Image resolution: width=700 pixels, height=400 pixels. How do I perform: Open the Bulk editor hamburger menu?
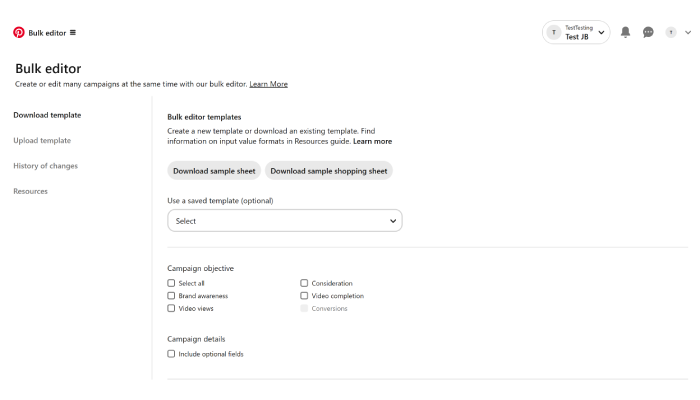point(73,33)
